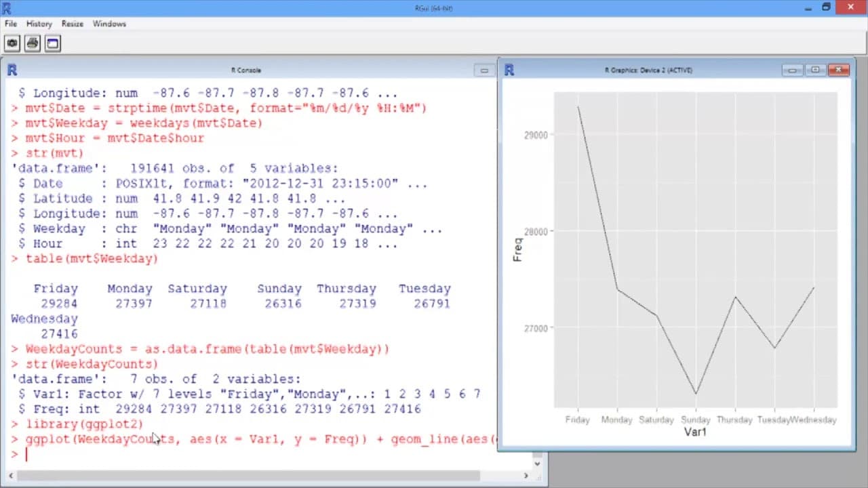
Task: Click the Var1 x-axis label on plot
Action: point(696,432)
